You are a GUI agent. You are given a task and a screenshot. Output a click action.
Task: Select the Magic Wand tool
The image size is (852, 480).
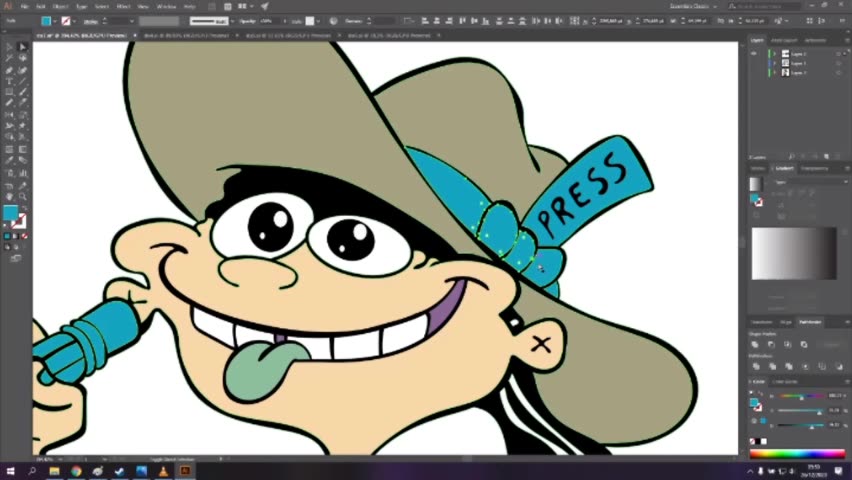pos(9,58)
